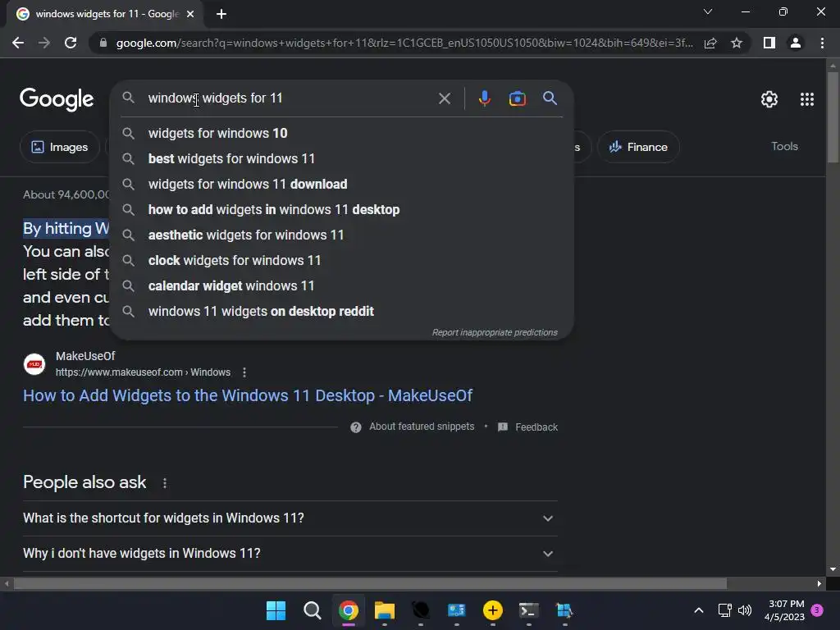Close the windows widgets for 11 tab

190,14
